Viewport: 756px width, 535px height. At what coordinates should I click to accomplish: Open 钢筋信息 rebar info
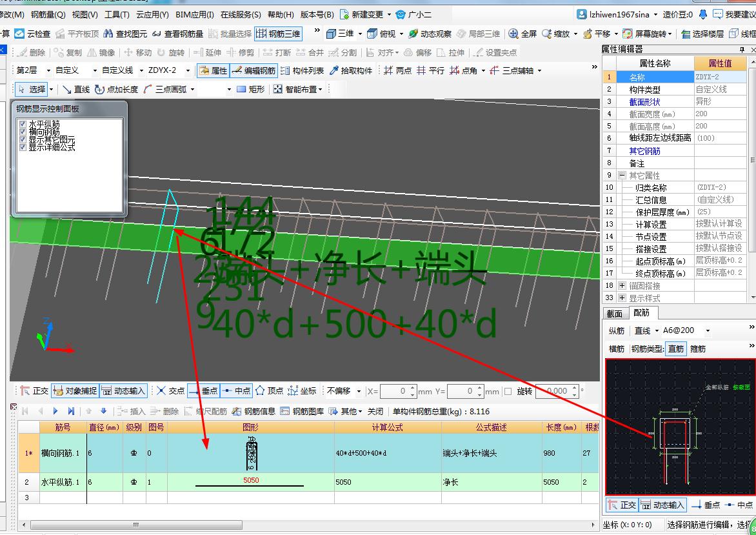tap(254, 411)
